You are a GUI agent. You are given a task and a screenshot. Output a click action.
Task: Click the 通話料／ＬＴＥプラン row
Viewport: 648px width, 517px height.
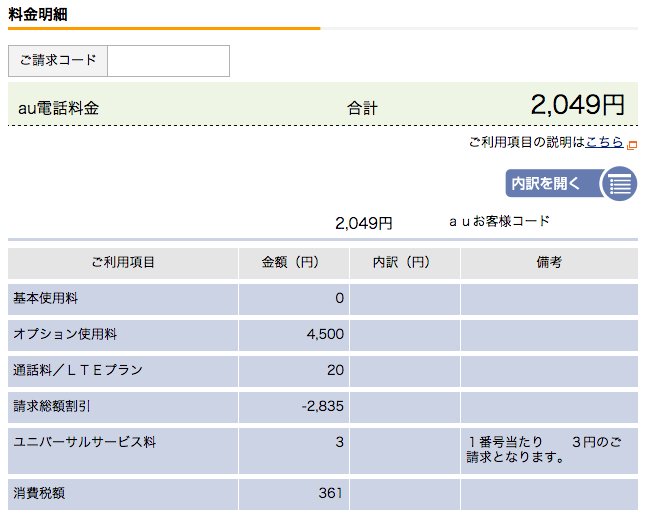click(x=323, y=370)
